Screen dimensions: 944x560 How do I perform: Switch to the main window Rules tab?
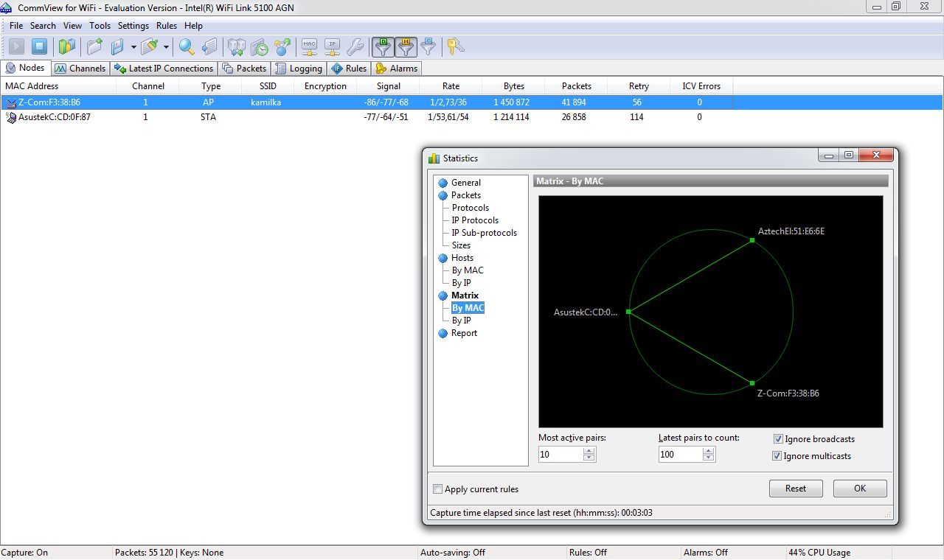pos(349,69)
